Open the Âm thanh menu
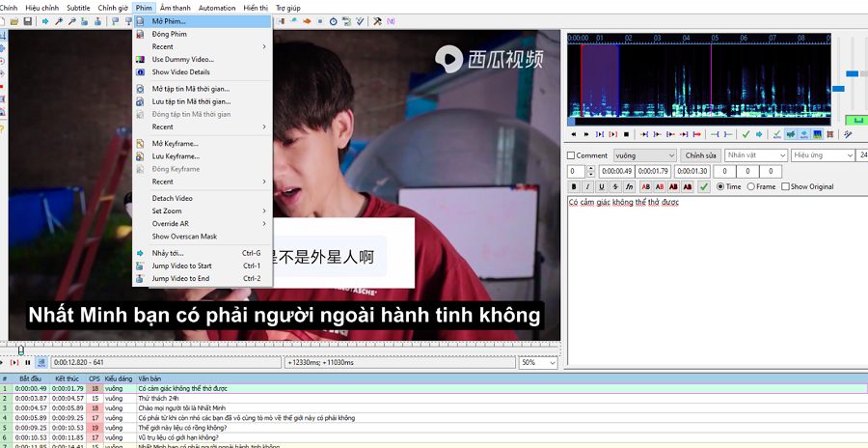Image resolution: width=868 pixels, height=448 pixels. point(175,8)
